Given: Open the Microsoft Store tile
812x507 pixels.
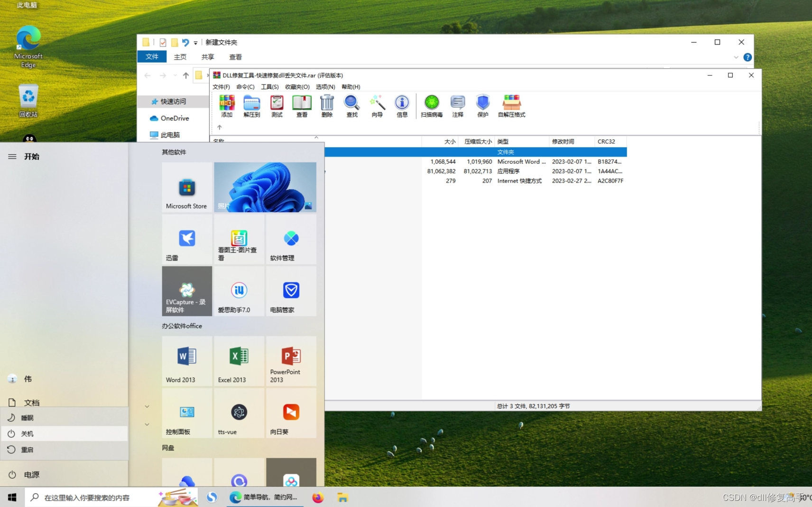Looking at the screenshot, I should tap(187, 187).
